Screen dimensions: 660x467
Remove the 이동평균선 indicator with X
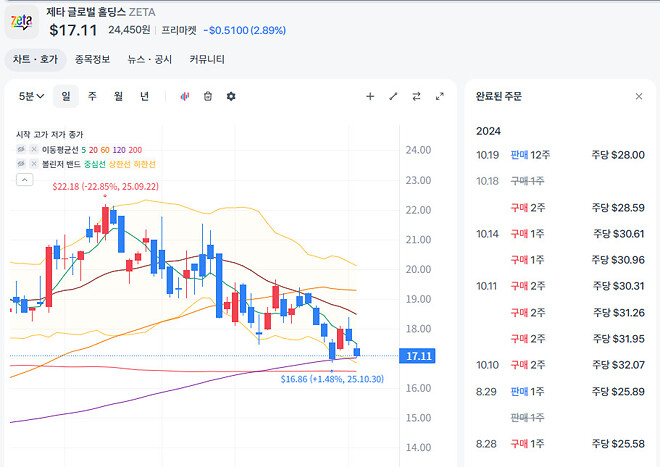click(33, 149)
